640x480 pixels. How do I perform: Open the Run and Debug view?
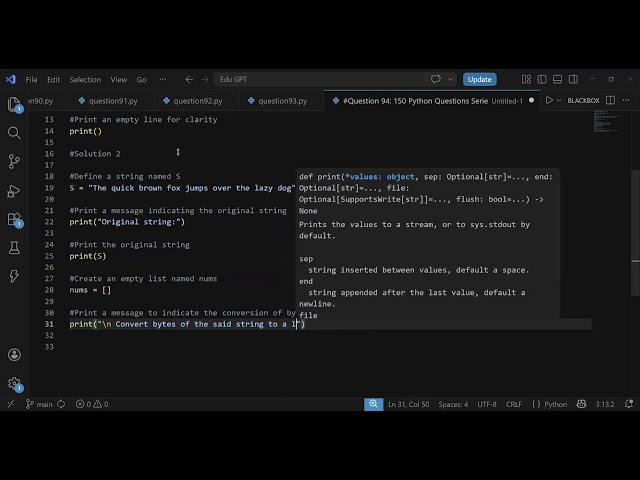(x=14, y=191)
